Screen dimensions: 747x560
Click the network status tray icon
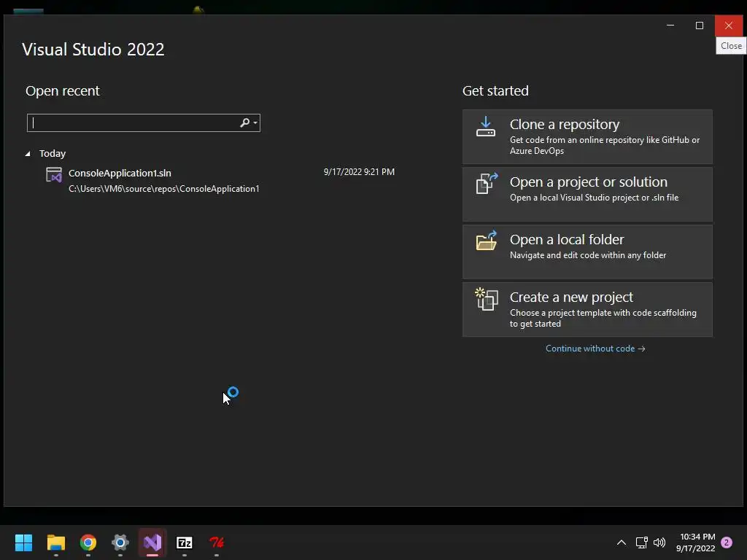[x=642, y=542]
